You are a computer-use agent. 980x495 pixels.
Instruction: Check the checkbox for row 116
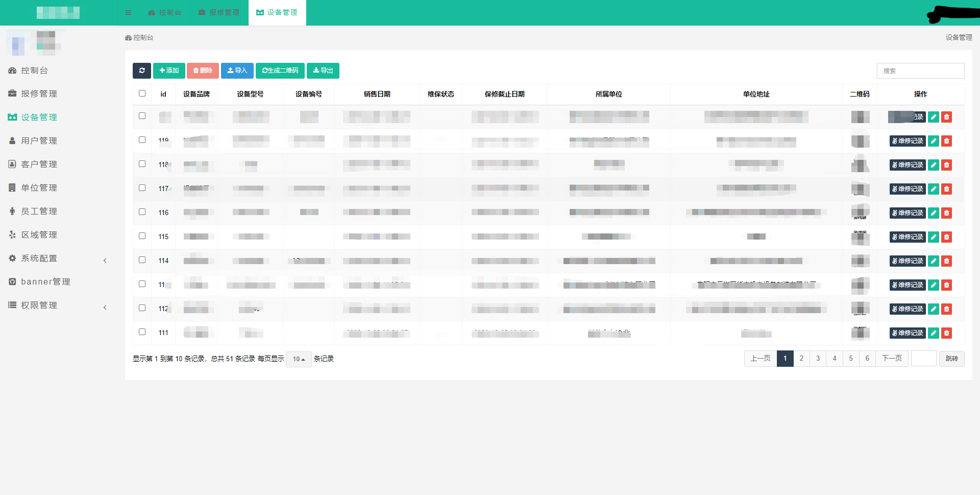142,212
